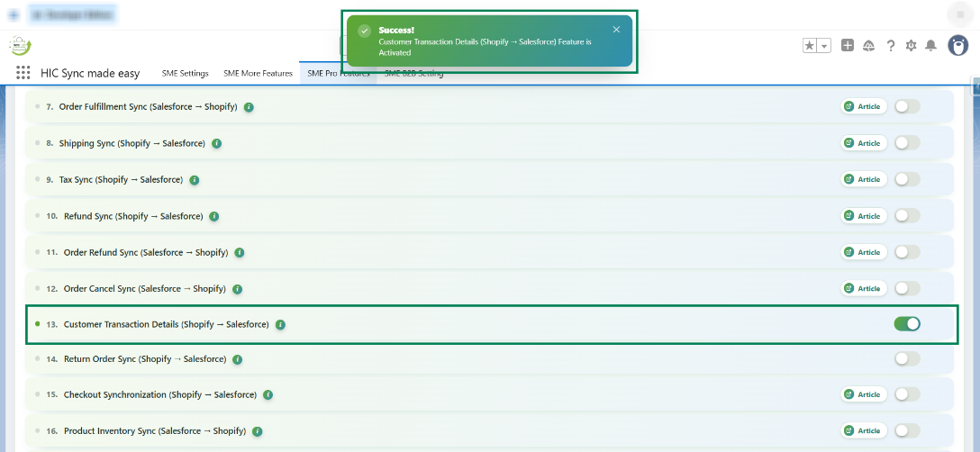Turn on Tax Sync toggle
980x452 pixels.
click(907, 179)
